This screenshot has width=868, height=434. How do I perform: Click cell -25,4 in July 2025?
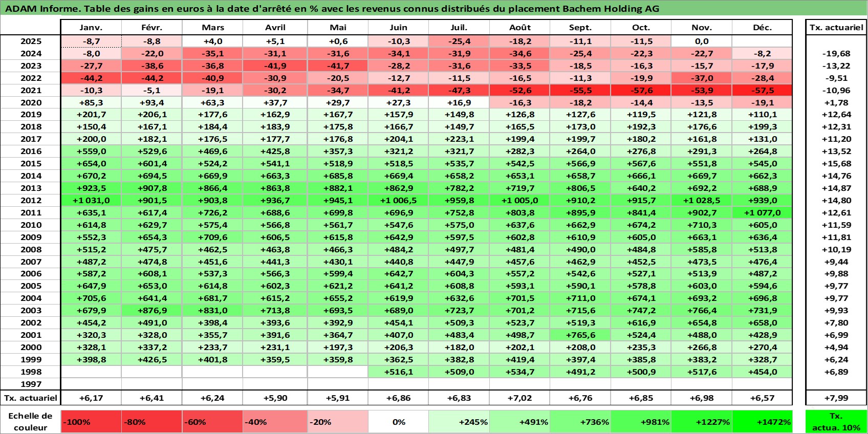(459, 41)
